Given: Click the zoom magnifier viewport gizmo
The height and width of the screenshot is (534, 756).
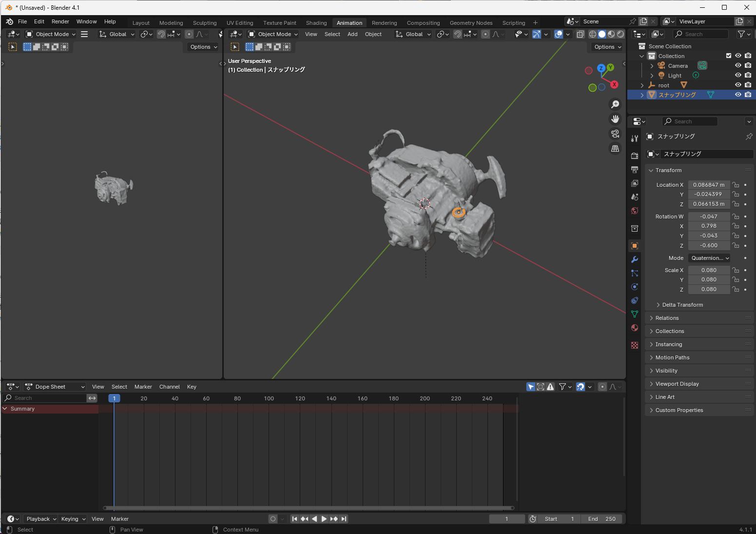Looking at the screenshot, I should (x=615, y=104).
